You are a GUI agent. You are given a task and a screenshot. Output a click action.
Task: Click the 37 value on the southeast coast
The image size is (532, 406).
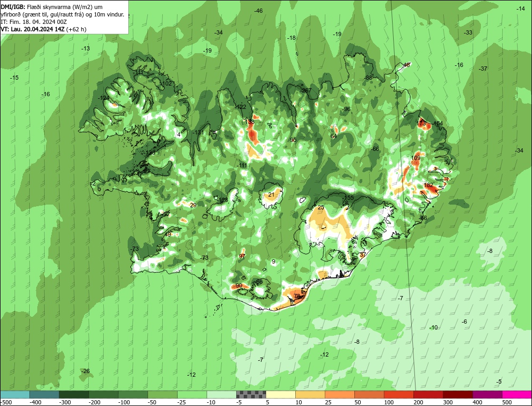coord(363,255)
